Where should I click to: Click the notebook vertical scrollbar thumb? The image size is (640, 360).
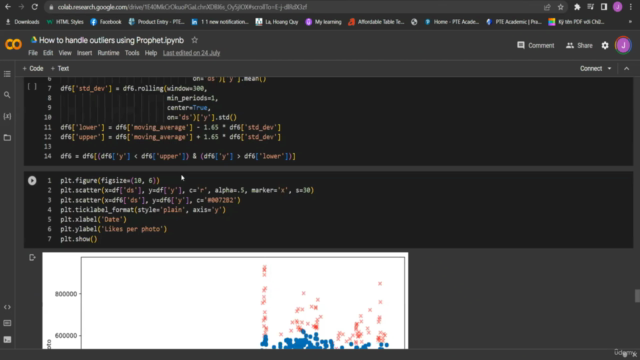point(637,296)
